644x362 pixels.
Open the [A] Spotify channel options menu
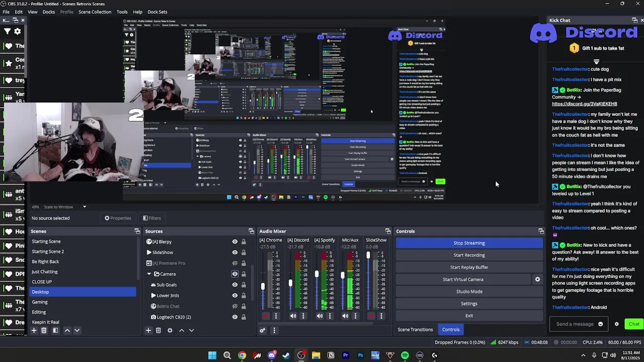click(x=330, y=316)
